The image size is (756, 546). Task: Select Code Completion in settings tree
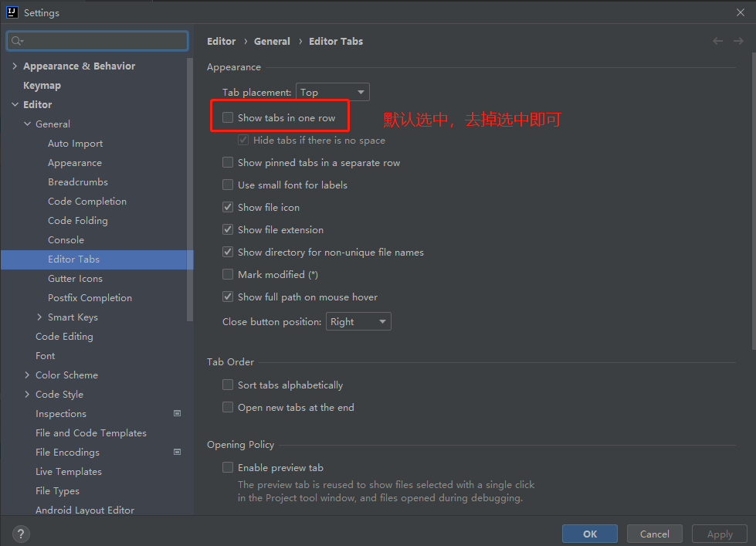[x=87, y=202]
